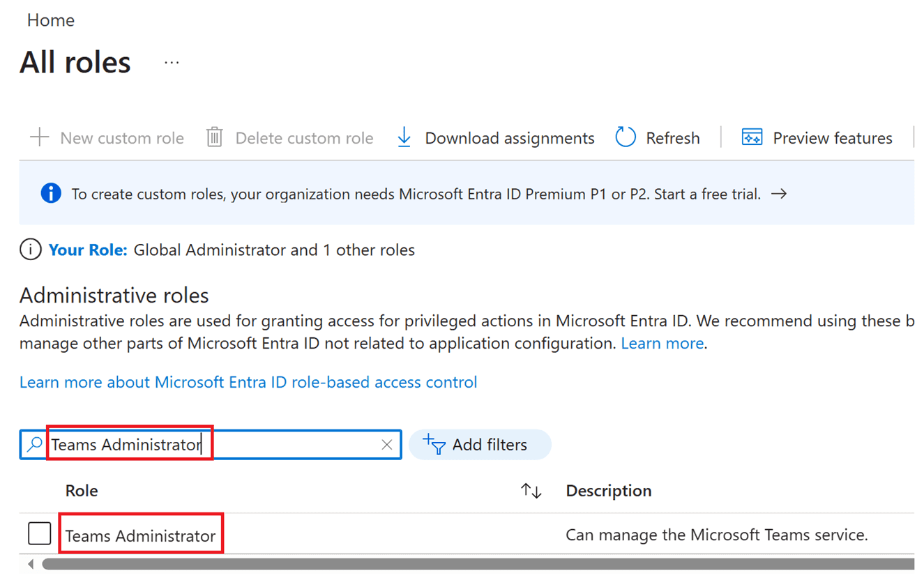Click the New custom role plus icon
Image resolution: width=924 pixels, height=580 pixels.
coord(40,137)
